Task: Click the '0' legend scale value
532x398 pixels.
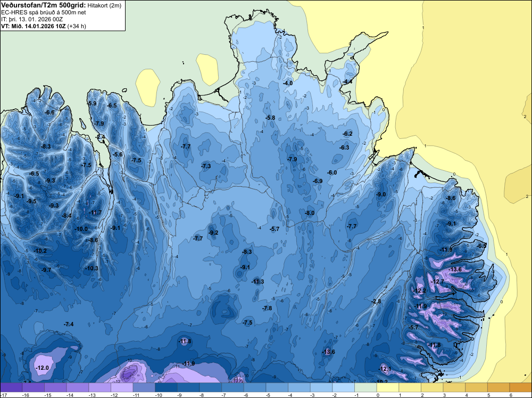Action: pyautogui.click(x=378, y=395)
